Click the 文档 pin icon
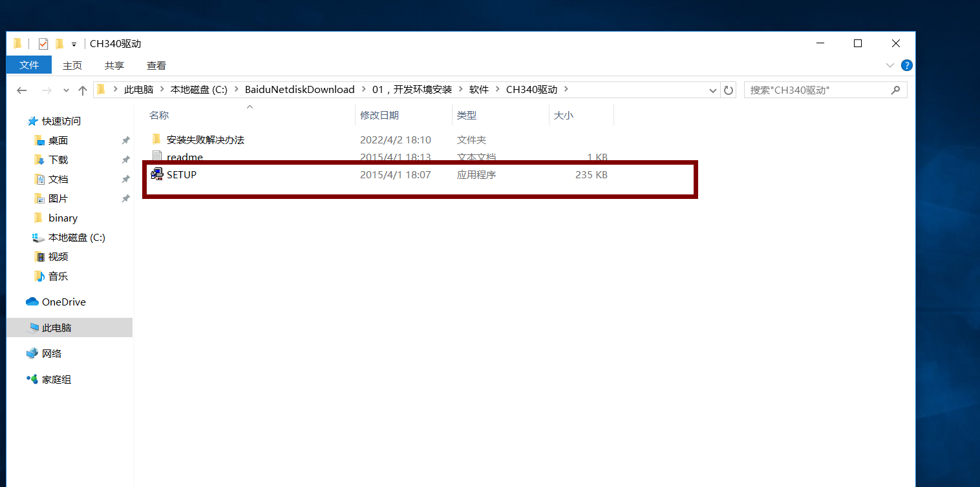 coord(125,180)
